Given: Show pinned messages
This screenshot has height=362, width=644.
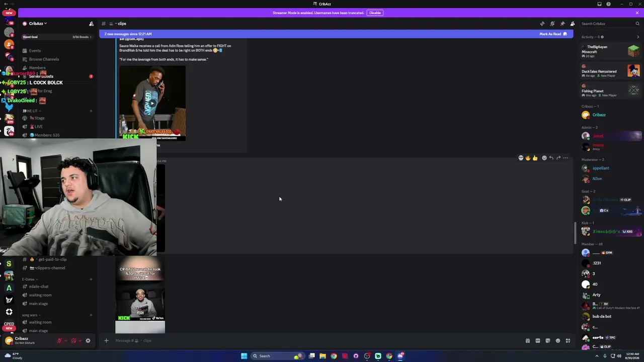Looking at the screenshot, I should pos(562,24).
